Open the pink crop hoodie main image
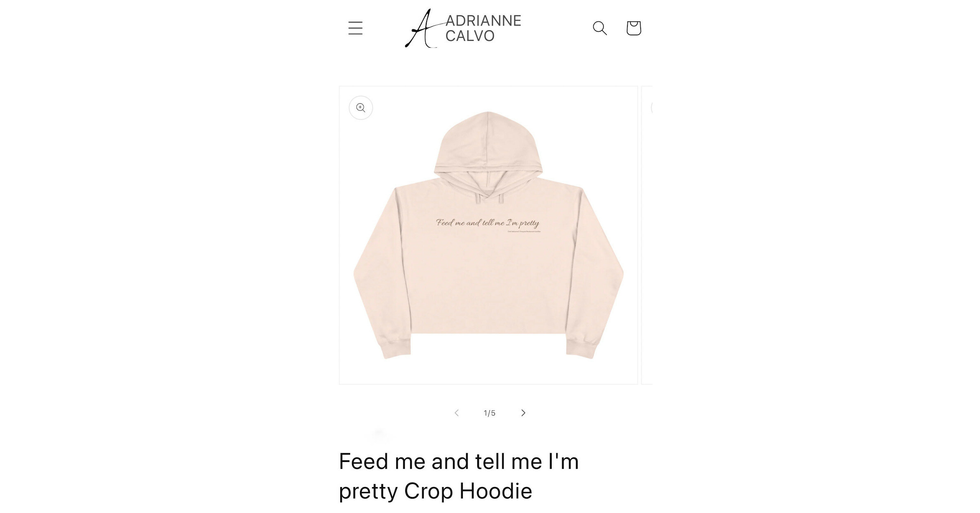Screen dimensions: 980x513 [488, 235]
